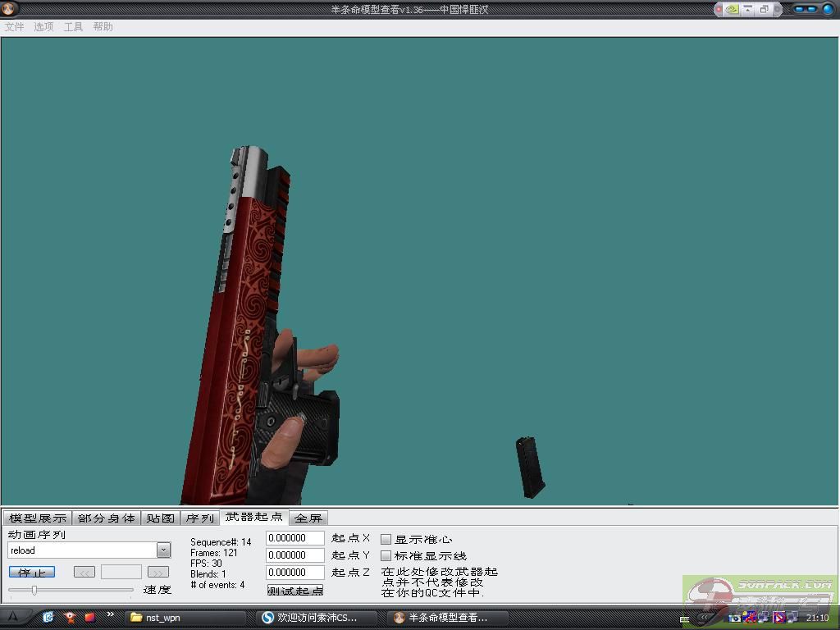Viewport: 840px width, 630px height.
Task: Click the 停止 button
Action: tap(32, 572)
